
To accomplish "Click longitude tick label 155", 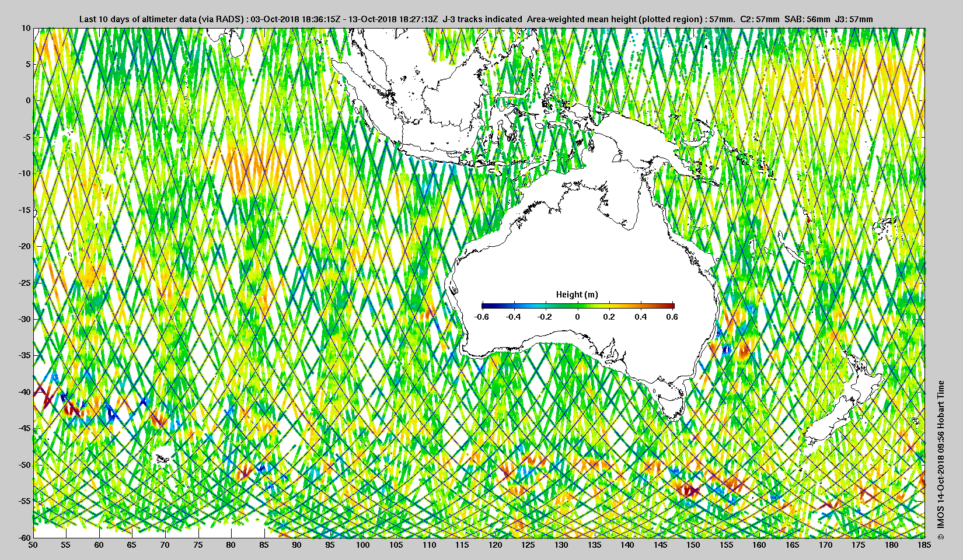I will (x=726, y=545).
